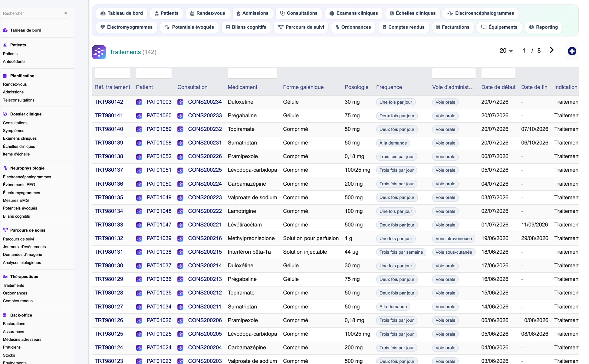Image resolution: width=589 pixels, height=364 pixels.
Task: Click the Neurophysiologie waveform icon
Action: (5, 168)
